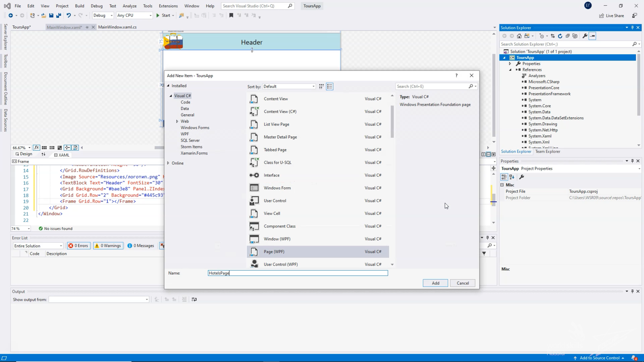The height and width of the screenshot is (362, 644).
Task: Toggle snapping to snaplines in designer
Action: pos(67,147)
